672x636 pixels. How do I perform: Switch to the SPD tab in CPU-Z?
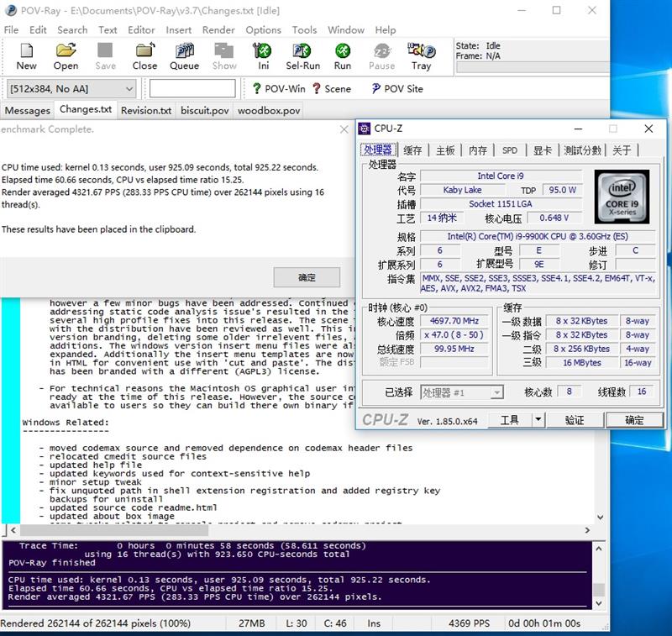coord(510,150)
